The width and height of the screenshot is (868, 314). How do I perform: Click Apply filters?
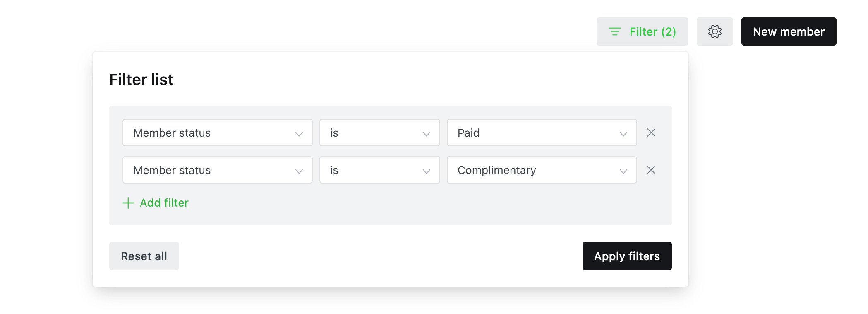[x=627, y=256]
